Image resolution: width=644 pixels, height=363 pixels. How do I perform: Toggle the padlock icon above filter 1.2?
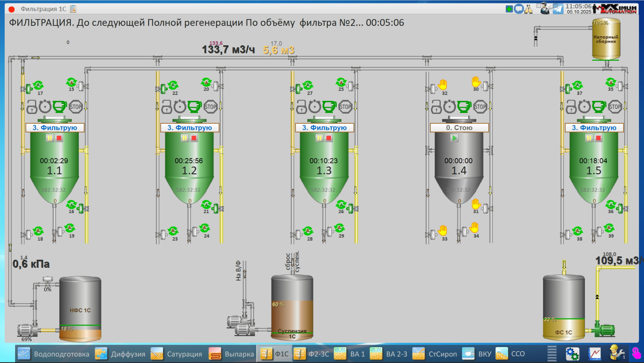click(167, 107)
